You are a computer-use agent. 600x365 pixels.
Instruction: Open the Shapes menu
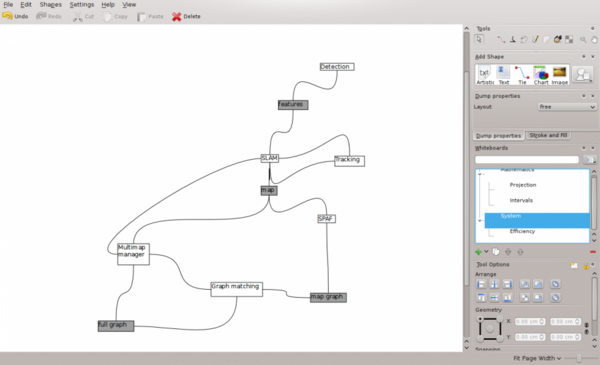(51, 5)
